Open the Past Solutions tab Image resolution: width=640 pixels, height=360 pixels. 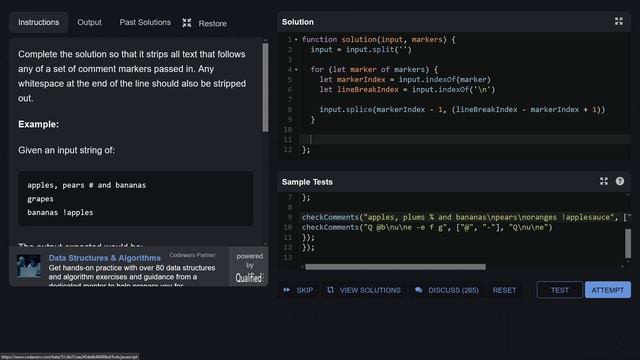[x=145, y=22]
